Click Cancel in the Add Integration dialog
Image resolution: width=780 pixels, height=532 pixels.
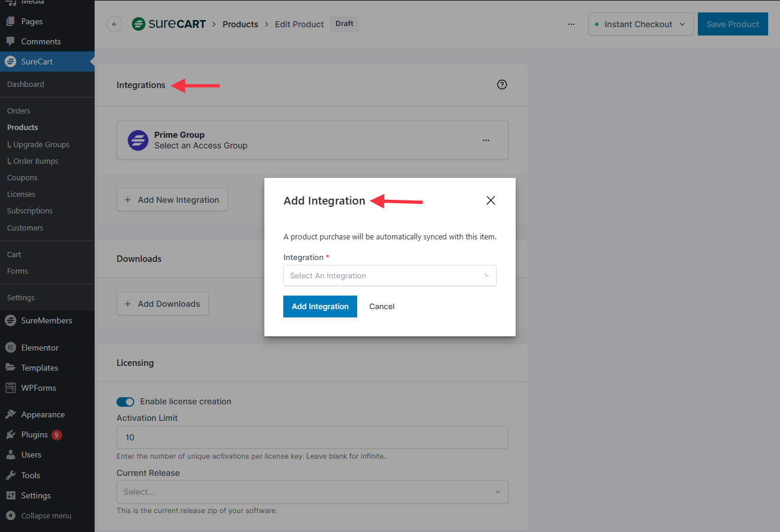tap(381, 306)
